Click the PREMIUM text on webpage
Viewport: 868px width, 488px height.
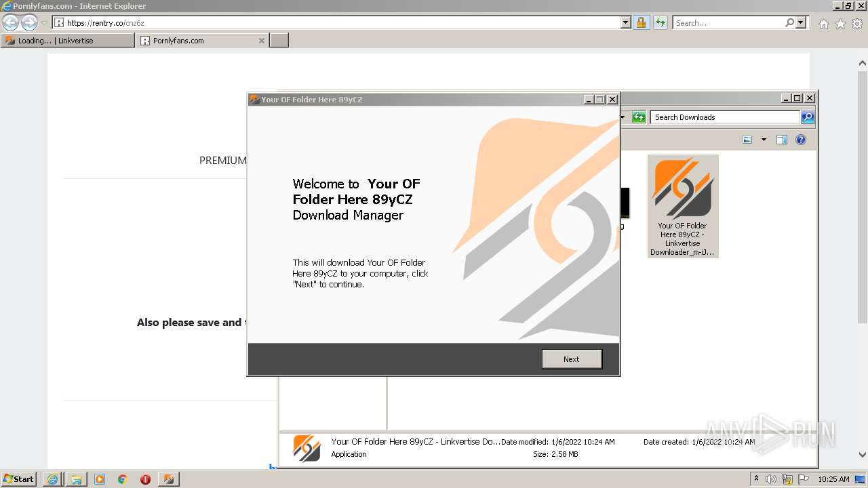(223, 161)
